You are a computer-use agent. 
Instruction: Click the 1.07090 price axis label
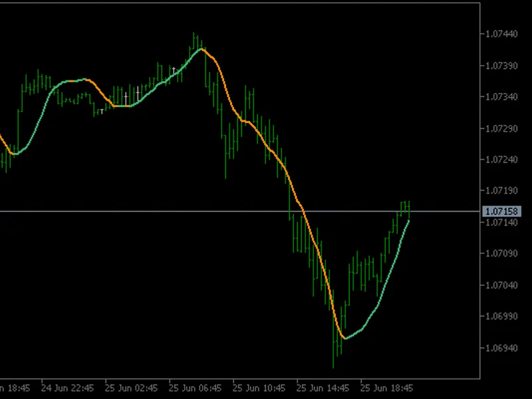[502, 253]
